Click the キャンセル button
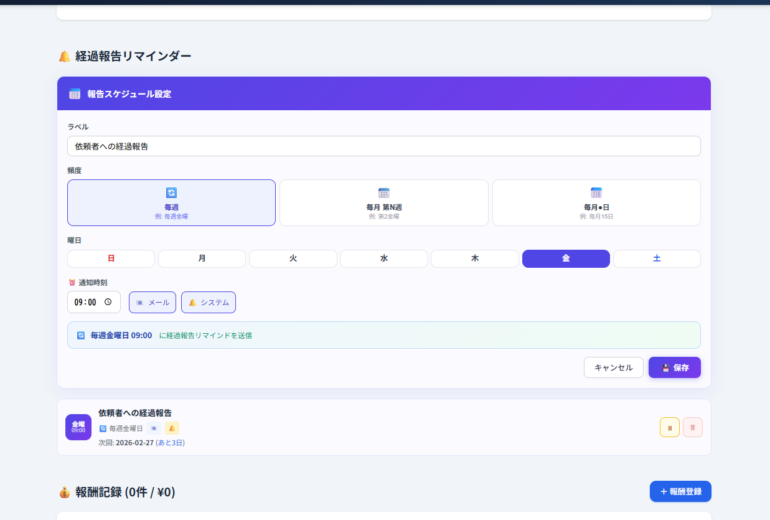 tap(613, 367)
